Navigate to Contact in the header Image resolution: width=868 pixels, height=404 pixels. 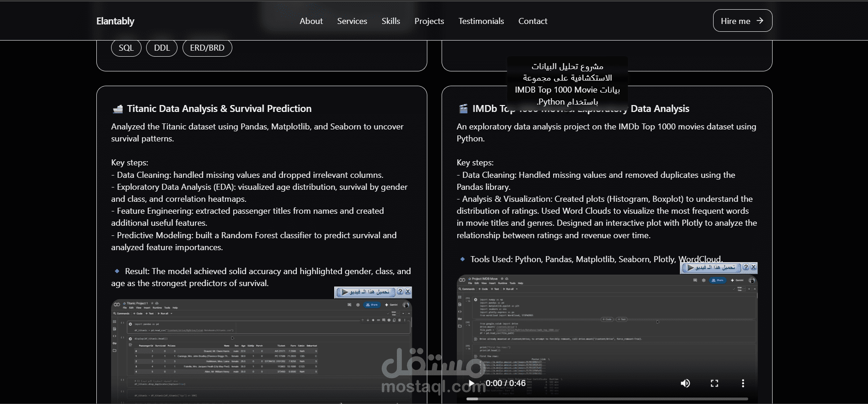533,21
